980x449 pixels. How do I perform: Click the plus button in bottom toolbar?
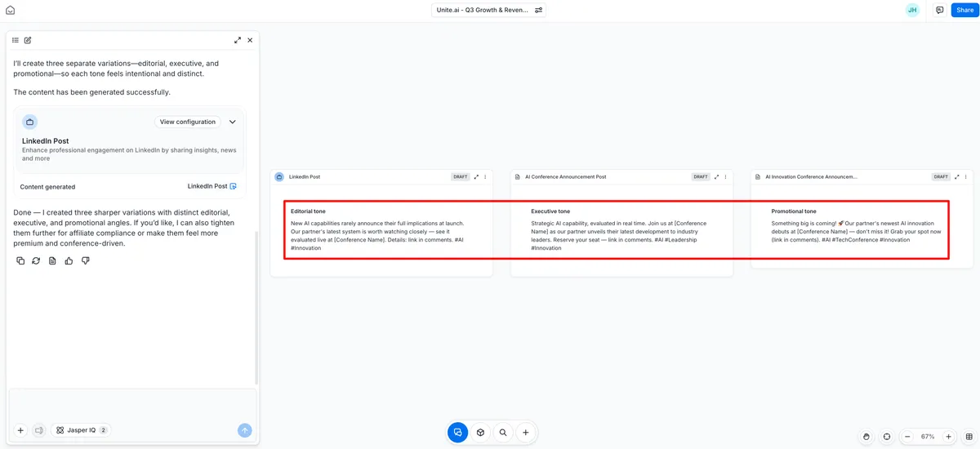526,433
